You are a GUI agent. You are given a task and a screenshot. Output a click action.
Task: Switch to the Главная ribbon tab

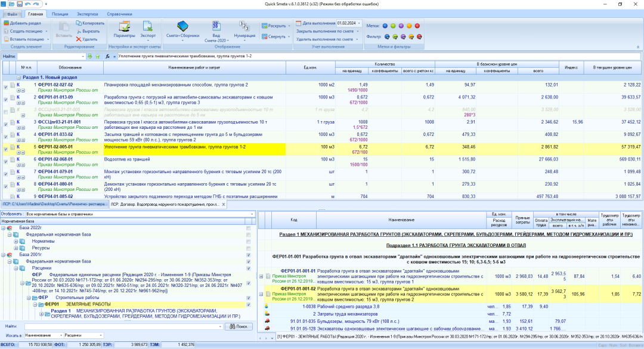click(x=35, y=14)
